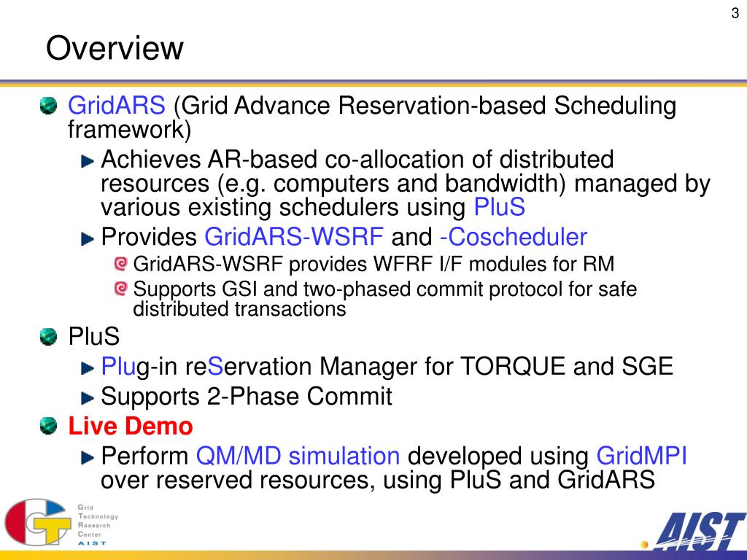Image resolution: width=747 pixels, height=560 pixels.
Task: Click 'over reserved resources, using PluS and GridARS'
Action: point(378,480)
